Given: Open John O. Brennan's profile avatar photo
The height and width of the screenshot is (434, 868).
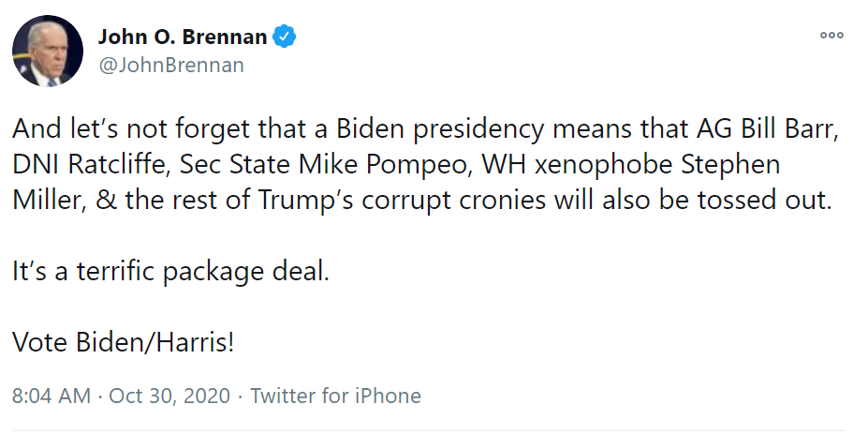Looking at the screenshot, I should coord(48,51).
